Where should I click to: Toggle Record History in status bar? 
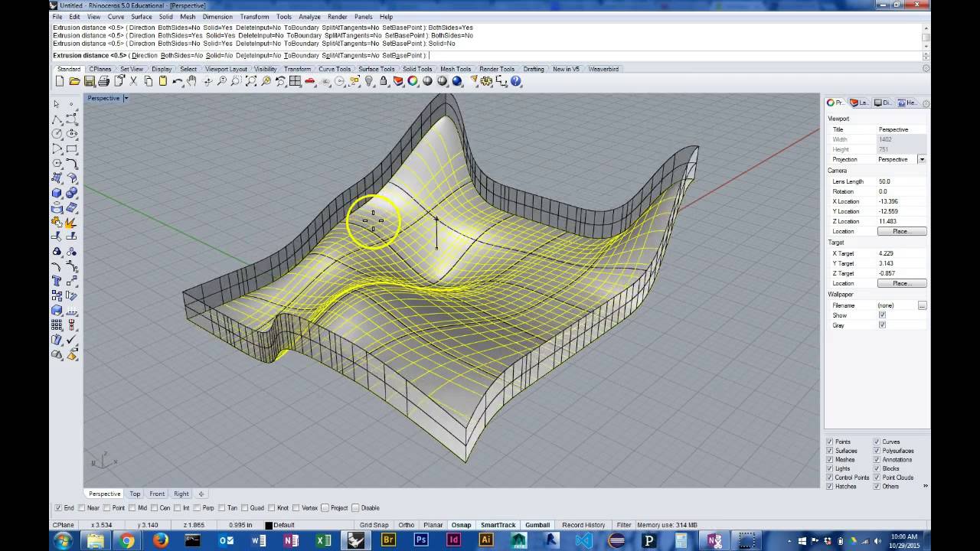(583, 525)
